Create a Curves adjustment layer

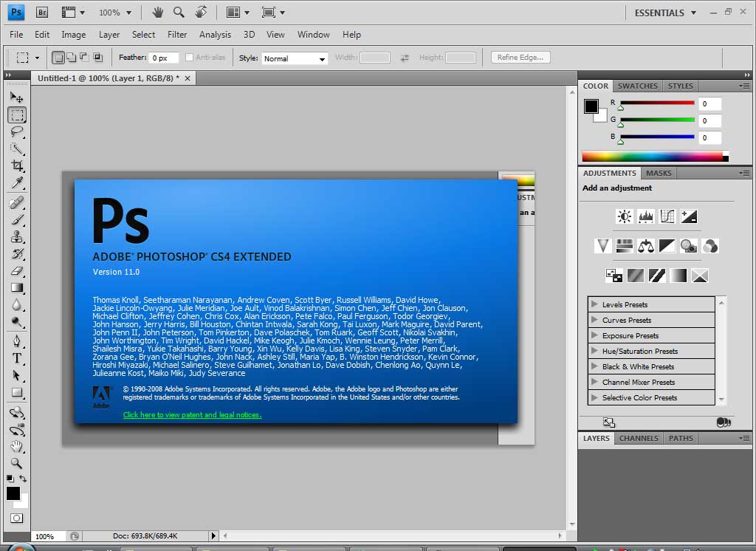tap(667, 216)
